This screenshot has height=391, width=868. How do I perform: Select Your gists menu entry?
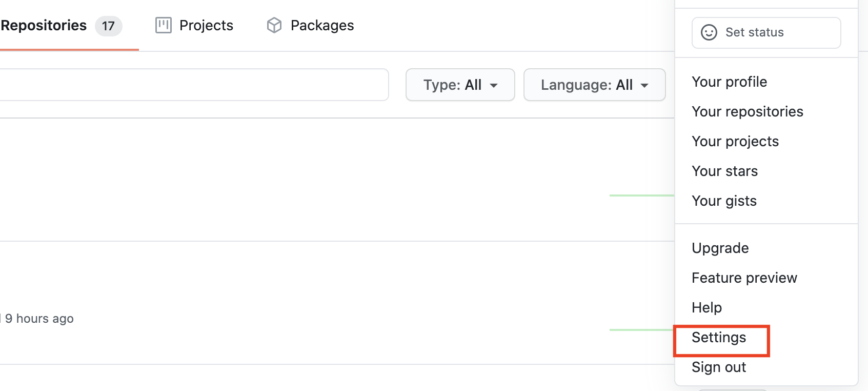click(724, 201)
